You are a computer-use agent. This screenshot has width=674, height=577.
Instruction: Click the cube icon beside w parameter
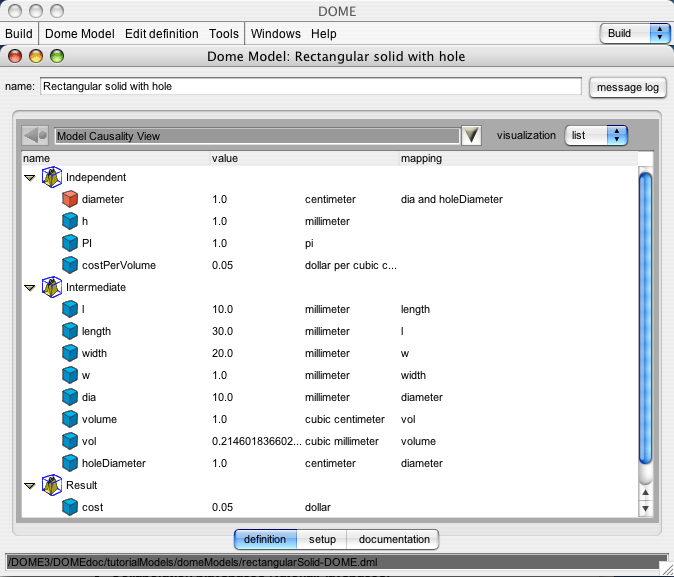70,375
